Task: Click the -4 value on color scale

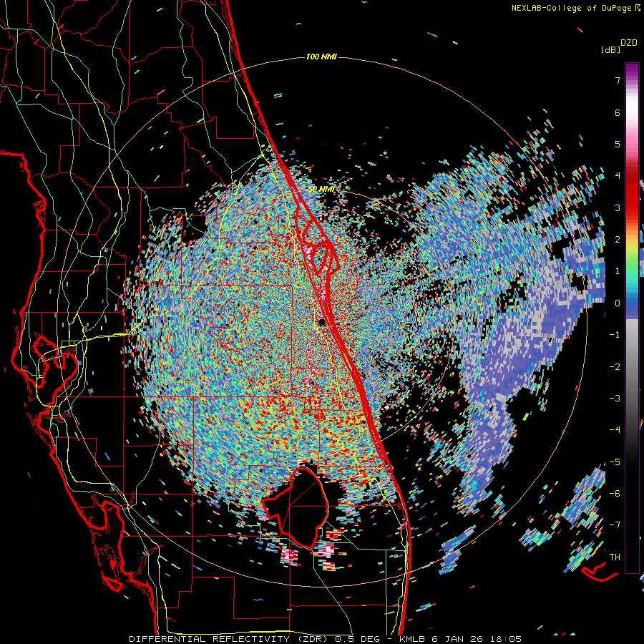Action: click(615, 430)
